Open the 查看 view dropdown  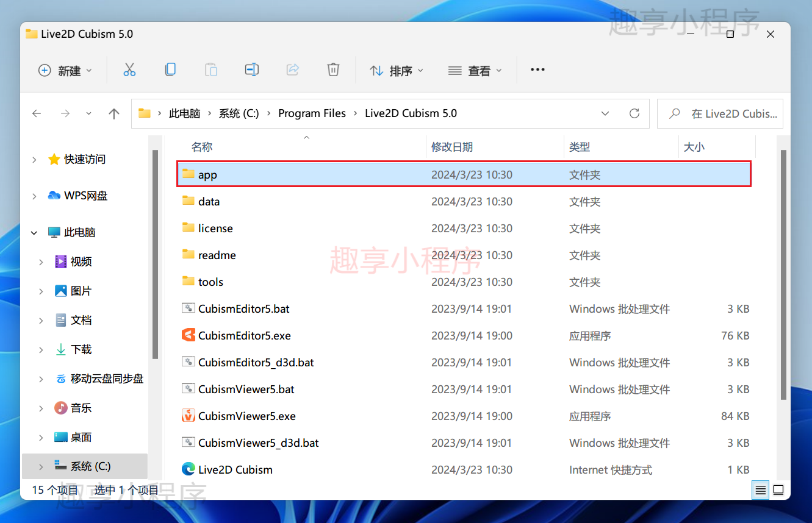point(475,70)
